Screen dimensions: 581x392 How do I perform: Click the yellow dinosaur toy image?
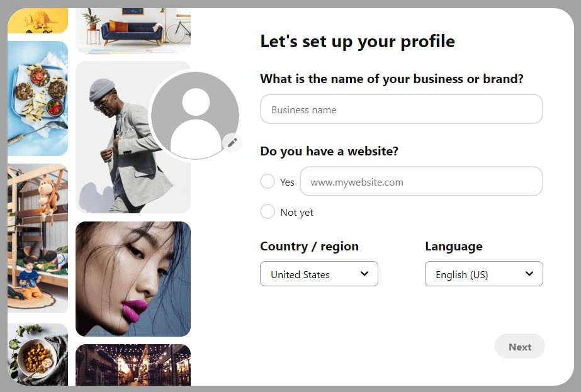[x=38, y=21]
